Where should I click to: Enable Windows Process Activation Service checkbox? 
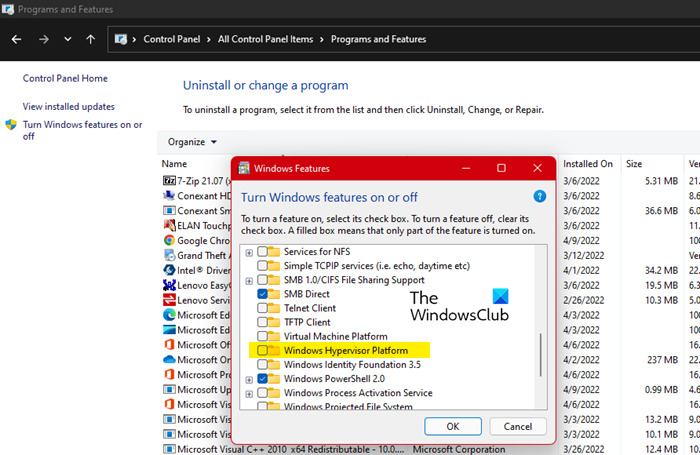[x=262, y=393]
